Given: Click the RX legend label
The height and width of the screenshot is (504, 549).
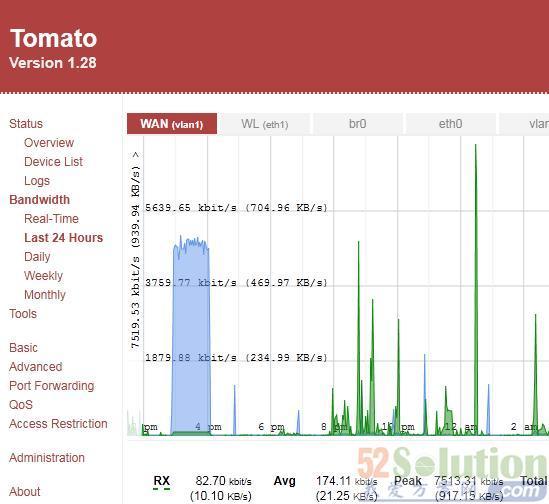Looking at the screenshot, I should [x=161, y=481].
